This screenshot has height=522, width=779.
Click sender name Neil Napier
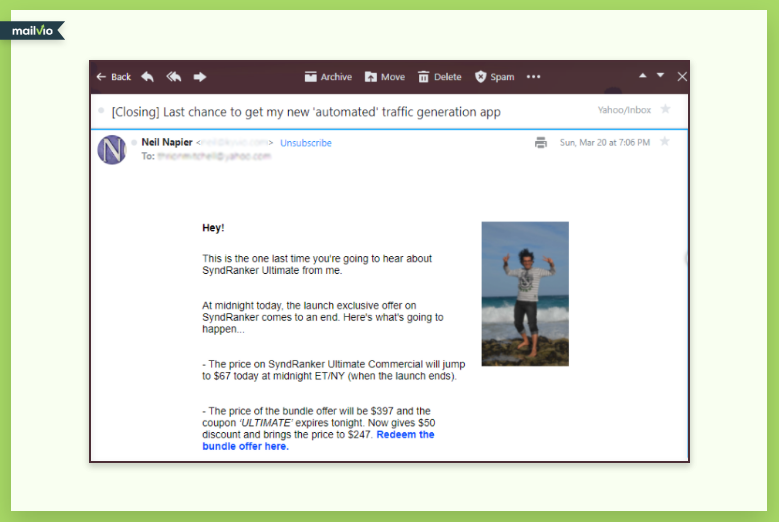pyautogui.click(x=167, y=142)
